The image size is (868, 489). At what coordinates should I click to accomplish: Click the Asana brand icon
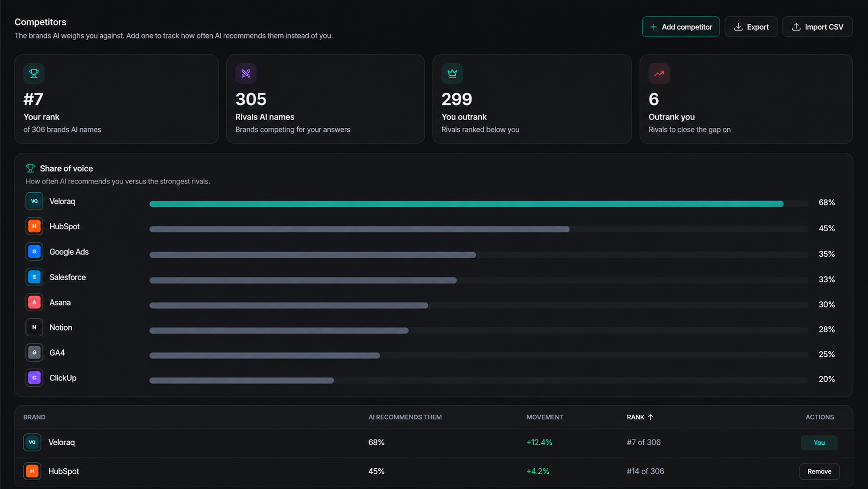point(34,302)
